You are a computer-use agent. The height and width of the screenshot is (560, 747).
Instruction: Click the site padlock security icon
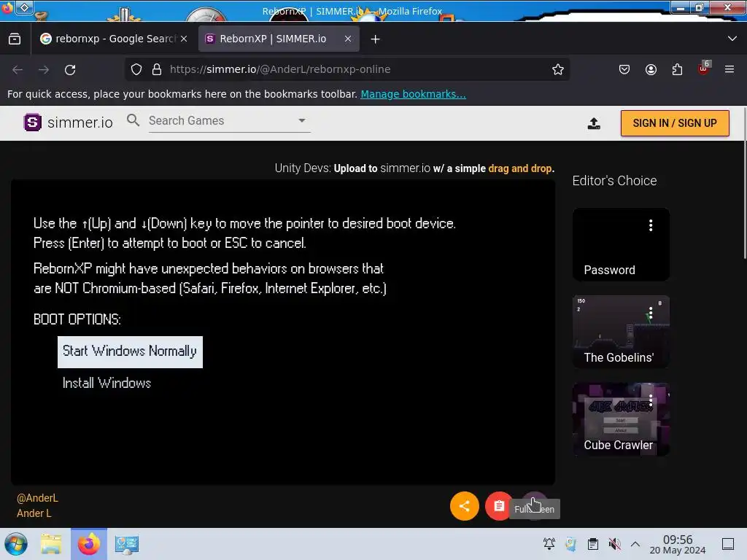pyautogui.click(x=157, y=69)
